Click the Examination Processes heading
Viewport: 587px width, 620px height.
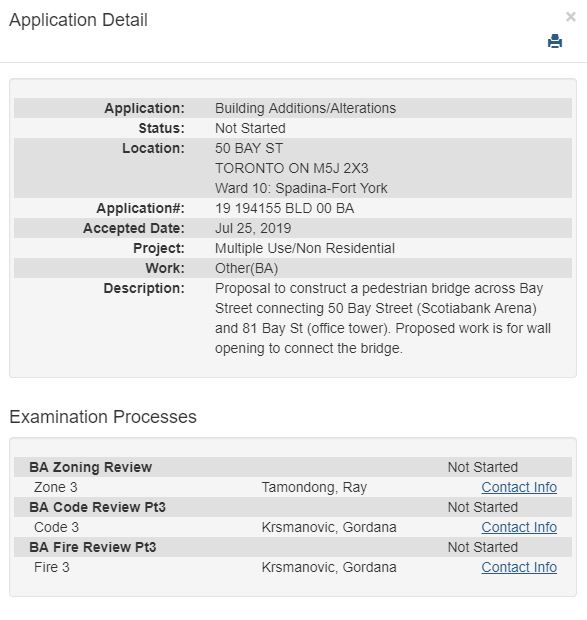[x=103, y=417]
